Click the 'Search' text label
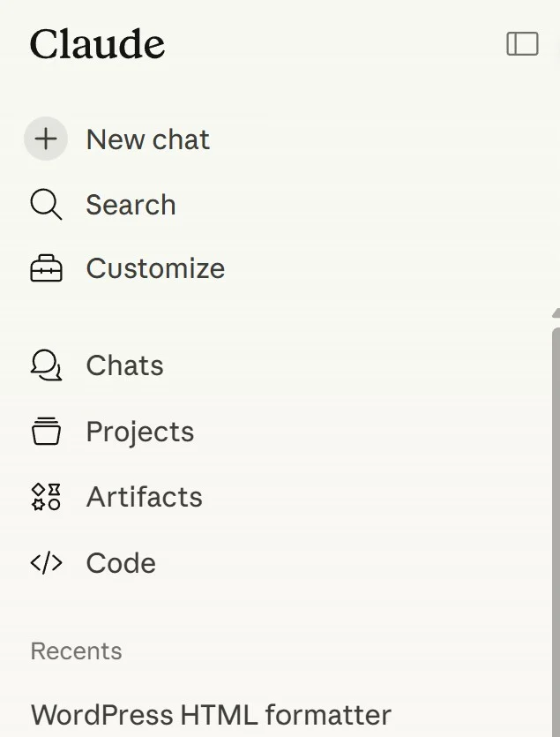Viewport: 560px width, 737px height. (x=130, y=205)
